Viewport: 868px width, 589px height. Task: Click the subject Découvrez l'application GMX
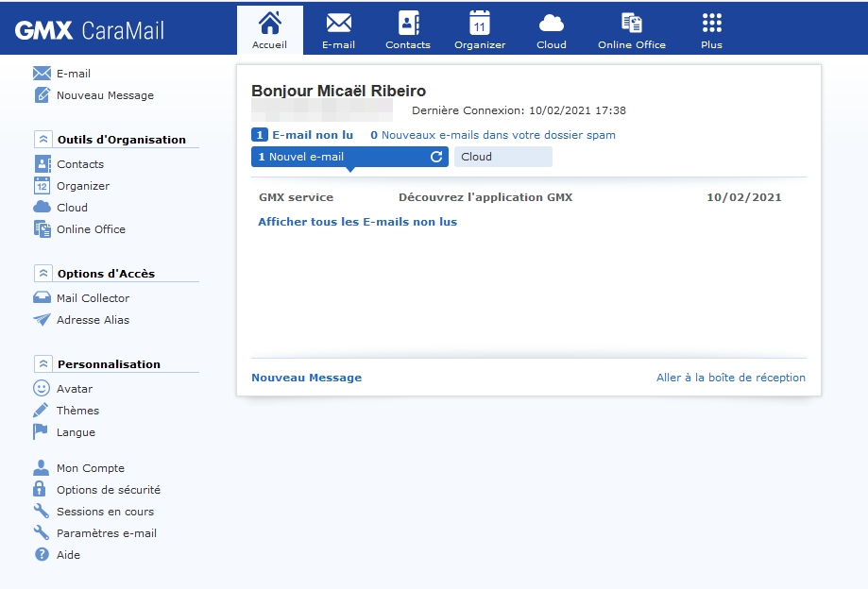[485, 197]
